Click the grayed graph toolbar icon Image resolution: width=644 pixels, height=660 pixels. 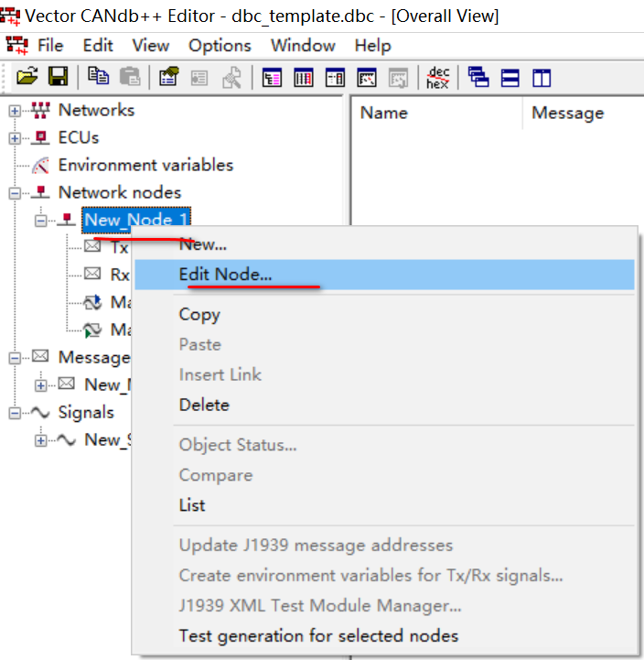(398, 78)
